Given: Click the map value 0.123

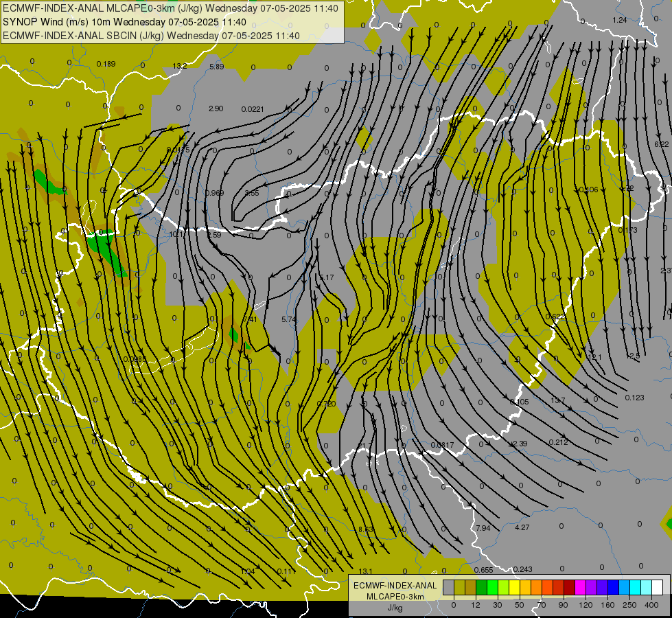Looking at the screenshot, I should pos(635,398).
